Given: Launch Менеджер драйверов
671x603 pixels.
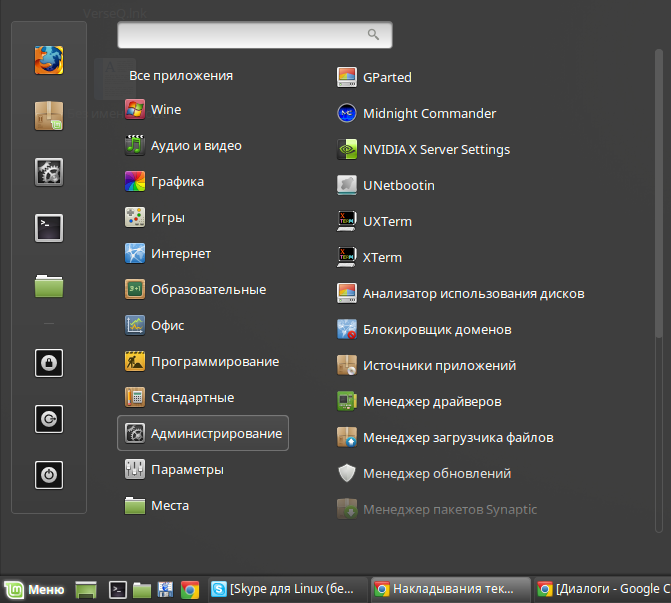Looking at the screenshot, I should click(419, 401).
